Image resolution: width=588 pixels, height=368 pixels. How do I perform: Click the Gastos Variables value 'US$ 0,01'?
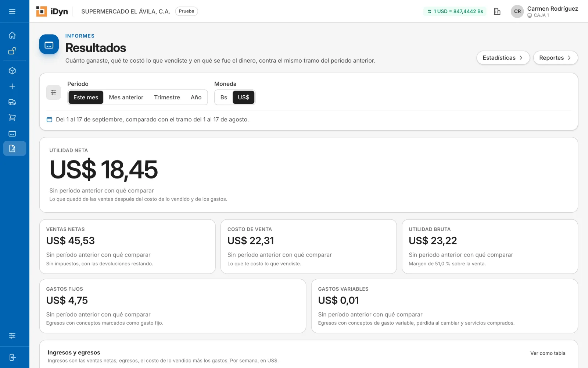point(338,300)
